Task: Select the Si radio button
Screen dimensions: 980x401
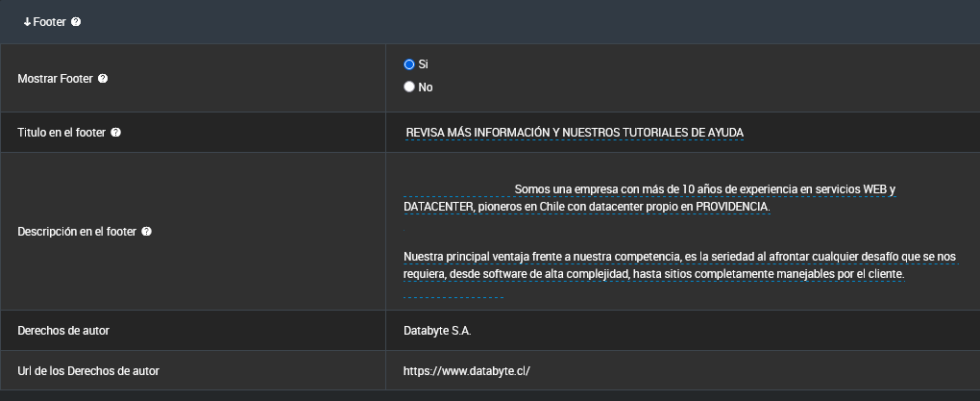Action: click(x=409, y=64)
